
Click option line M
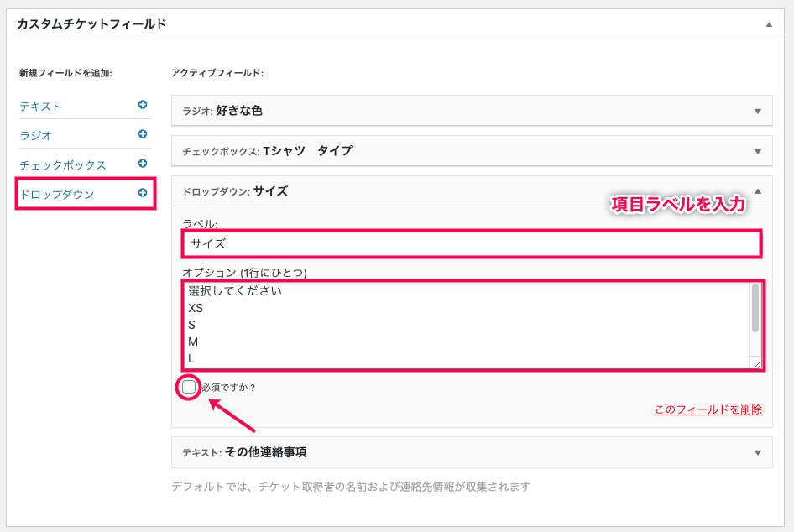pyautogui.click(x=193, y=342)
